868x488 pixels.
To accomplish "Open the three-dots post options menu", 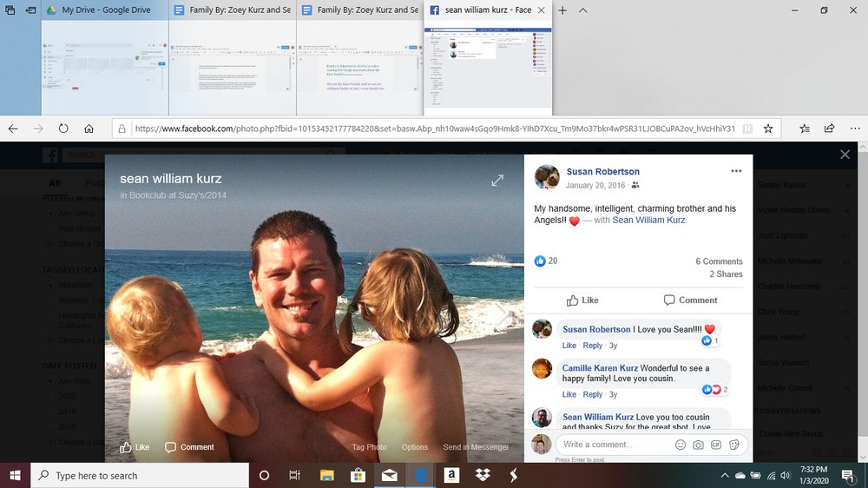I will (736, 171).
